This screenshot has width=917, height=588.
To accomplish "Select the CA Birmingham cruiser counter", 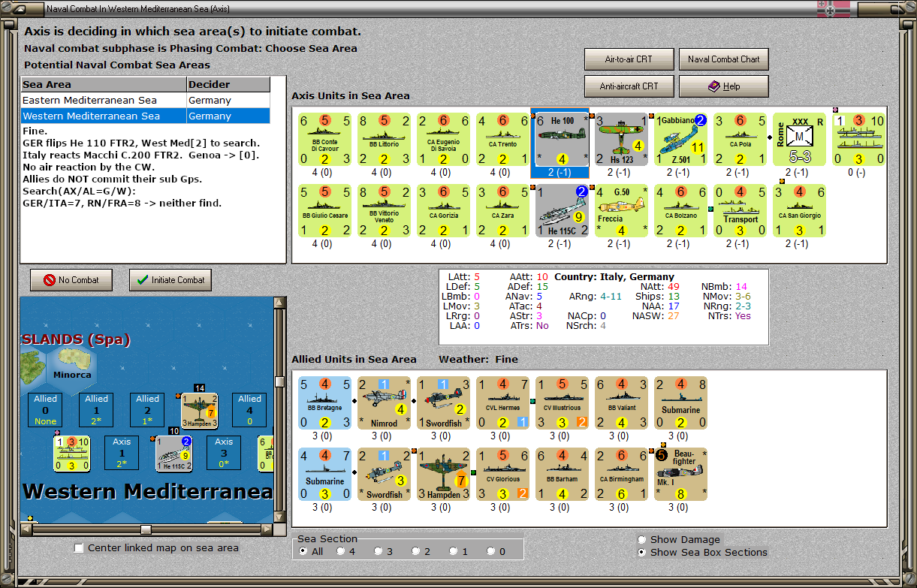I will (x=621, y=475).
